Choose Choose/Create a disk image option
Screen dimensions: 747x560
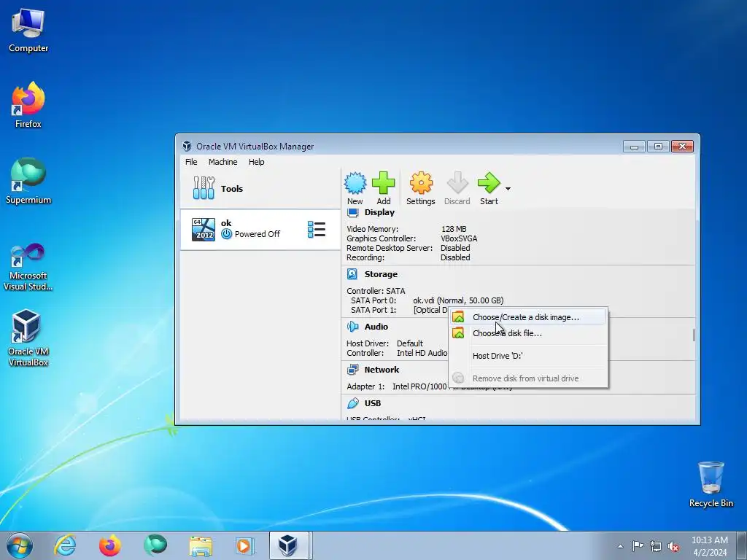tap(528, 317)
